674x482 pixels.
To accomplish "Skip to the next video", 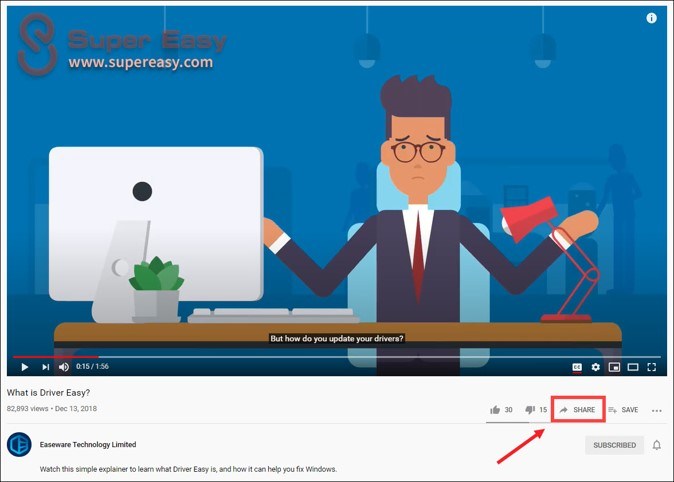I will (x=45, y=367).
